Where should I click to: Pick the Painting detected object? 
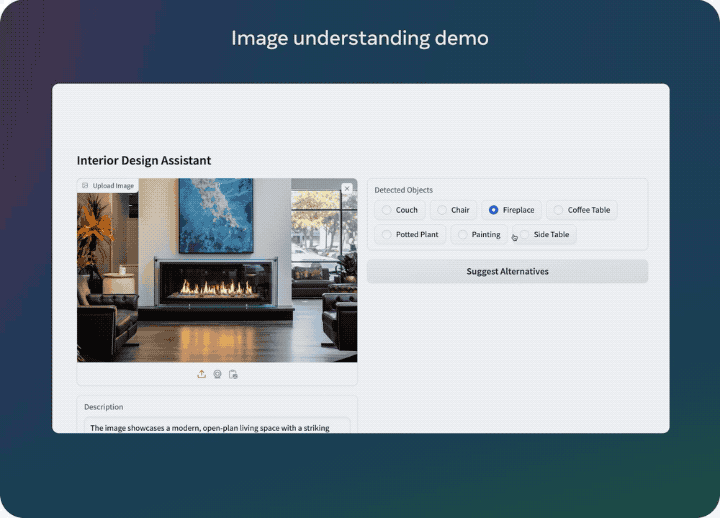462,234
